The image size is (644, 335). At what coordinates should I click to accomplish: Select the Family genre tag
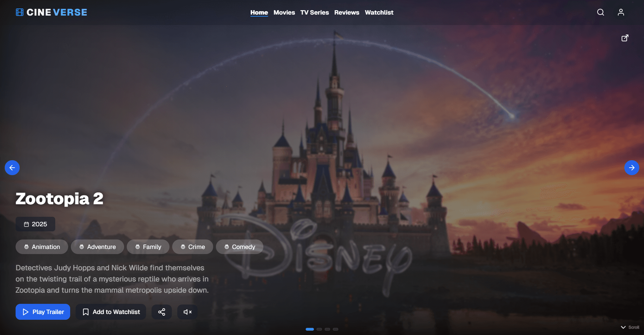tap(148, 247)
